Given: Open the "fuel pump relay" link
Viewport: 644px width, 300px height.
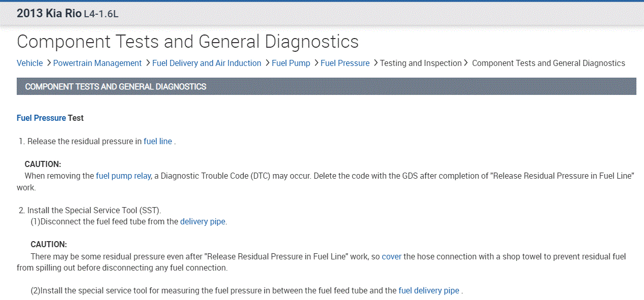Looking at the screenshot, I should point(123,176).
